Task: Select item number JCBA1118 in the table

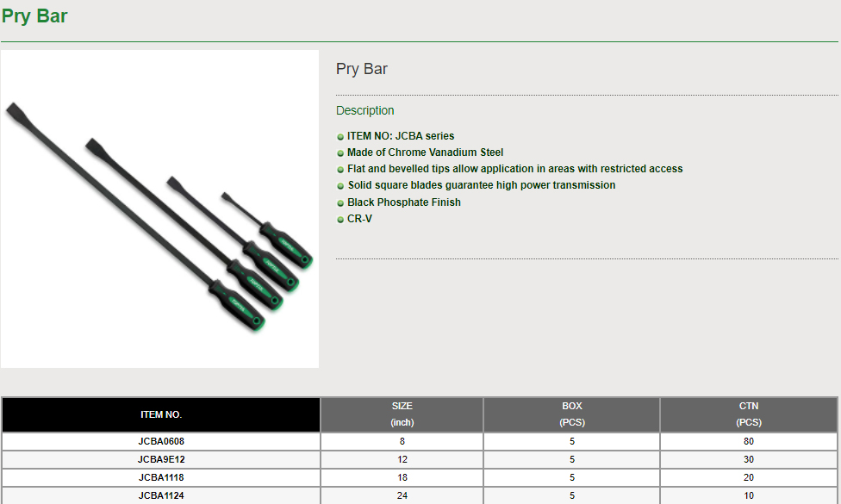Action: click(x=161, y=477)
